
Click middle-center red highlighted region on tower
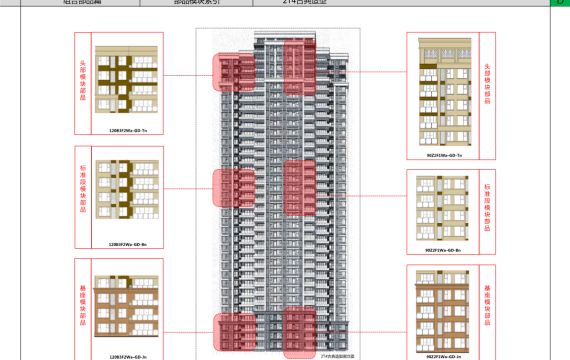pos(300,188)
